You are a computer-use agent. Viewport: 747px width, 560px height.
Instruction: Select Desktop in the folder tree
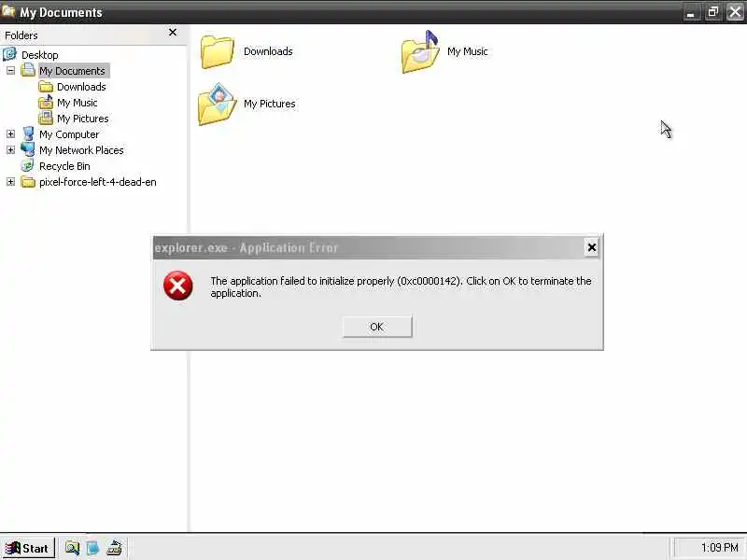[x=39, y=55]
